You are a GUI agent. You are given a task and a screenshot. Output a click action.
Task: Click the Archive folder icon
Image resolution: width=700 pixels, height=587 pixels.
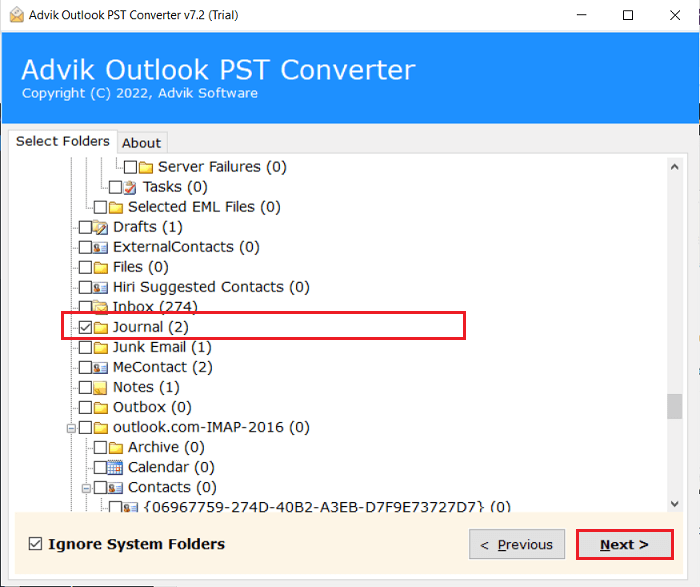[x=116, y=448]
